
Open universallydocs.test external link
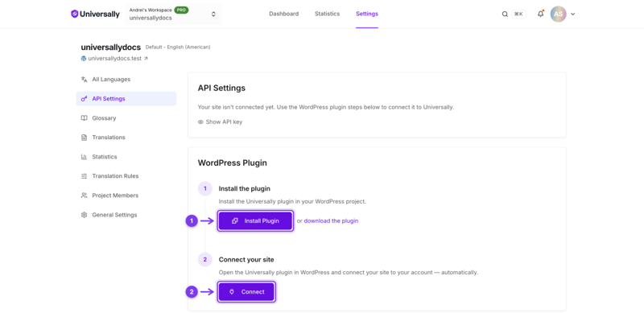[x=118, y=58]
